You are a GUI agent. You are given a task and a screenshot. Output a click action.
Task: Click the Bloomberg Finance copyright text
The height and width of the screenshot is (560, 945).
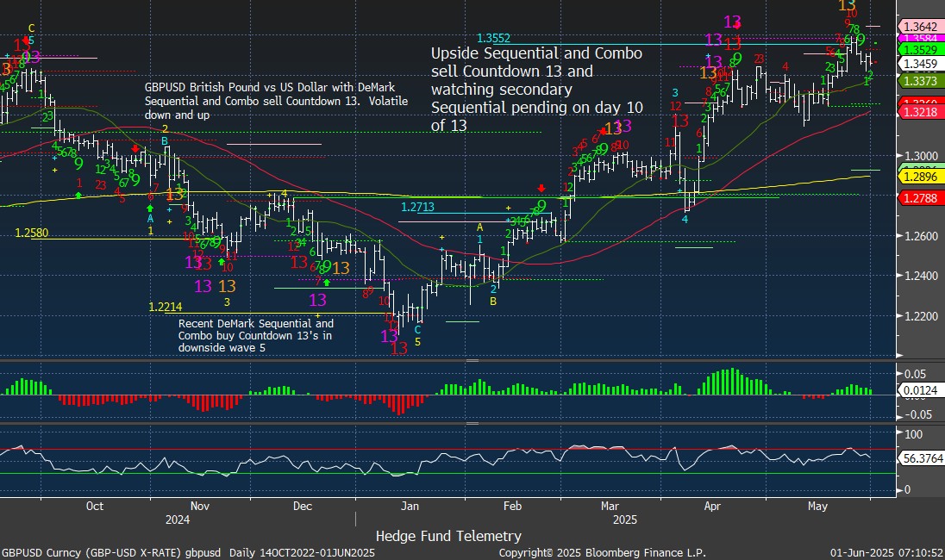(x=602, y=553)
